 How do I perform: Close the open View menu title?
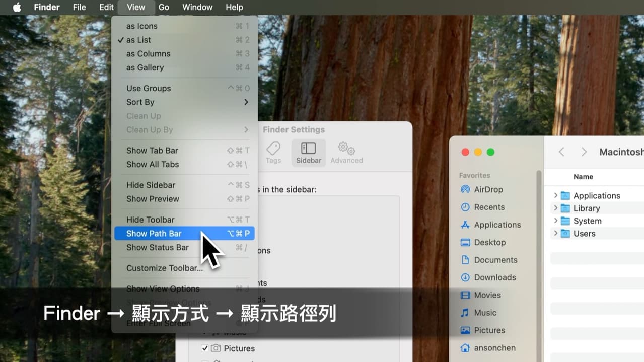[136, 7]
